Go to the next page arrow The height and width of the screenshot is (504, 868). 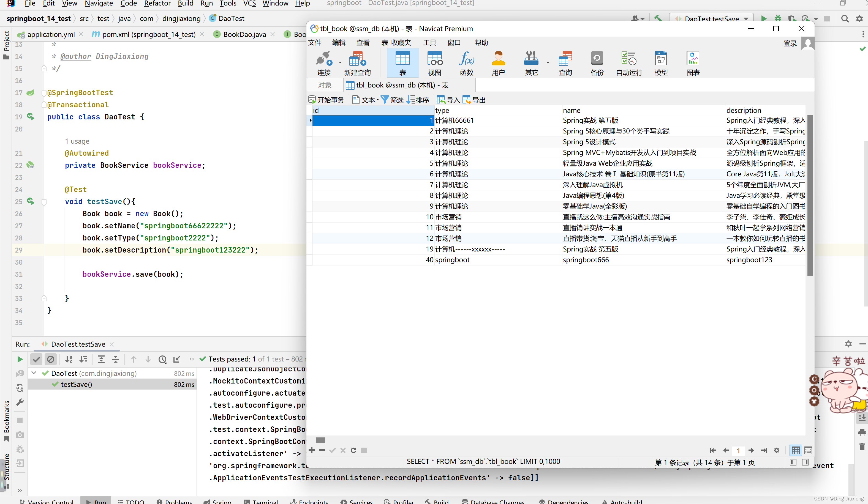(x=751, y=450)
